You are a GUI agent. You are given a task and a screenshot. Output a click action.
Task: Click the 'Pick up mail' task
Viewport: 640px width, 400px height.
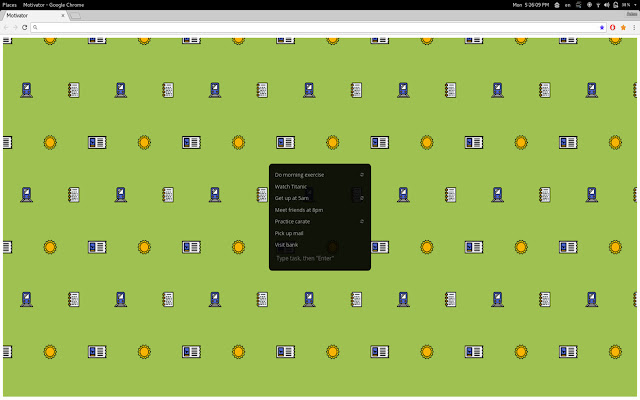tap(289, 233)
